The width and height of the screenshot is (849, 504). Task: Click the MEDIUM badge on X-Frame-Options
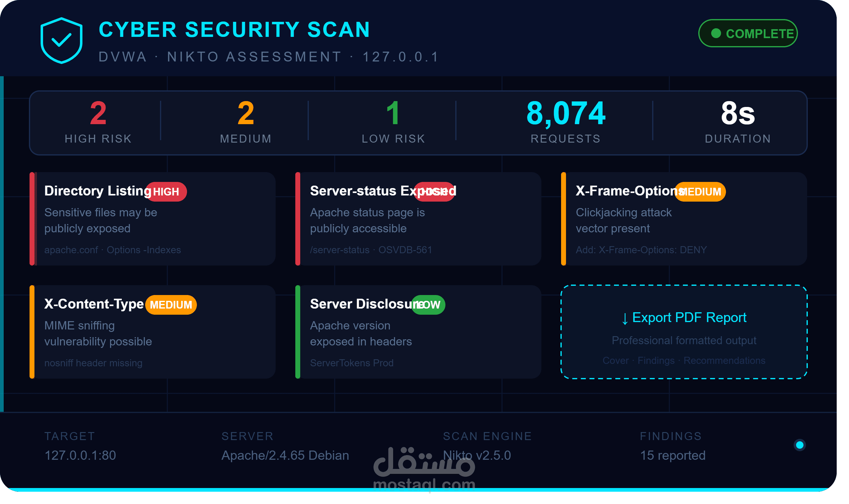700,192
